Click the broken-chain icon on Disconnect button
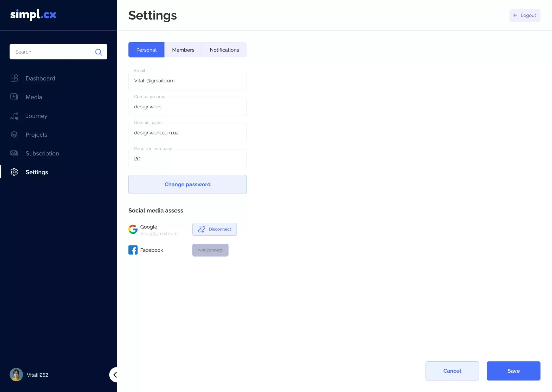This screenshot has height=392, width=552. (x=201, y=229)
